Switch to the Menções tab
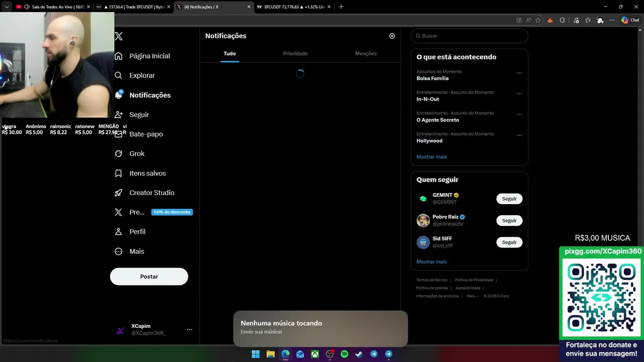The width and height of the screenshot is (644, 362). (366, 53)
